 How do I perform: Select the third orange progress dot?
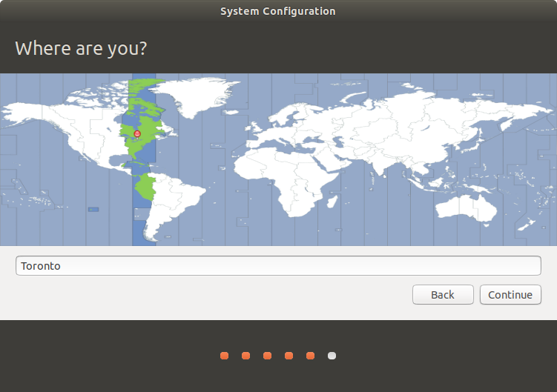[x=267, y=356]
